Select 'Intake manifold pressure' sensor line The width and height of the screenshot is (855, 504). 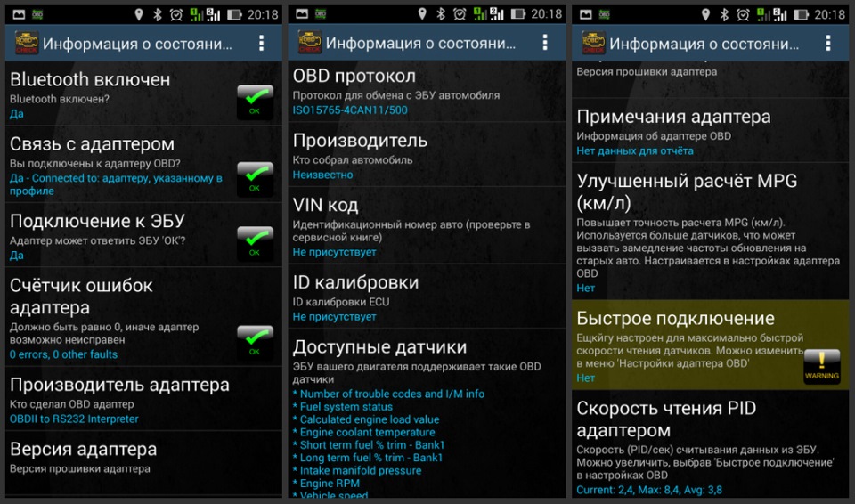click(x=357, y=470)
